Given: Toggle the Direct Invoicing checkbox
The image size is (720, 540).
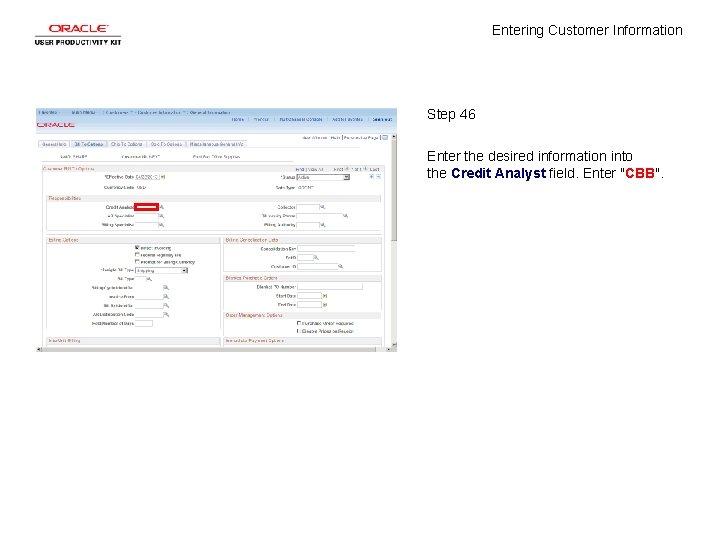Looking at the screenshot, I should pos(137,248).
